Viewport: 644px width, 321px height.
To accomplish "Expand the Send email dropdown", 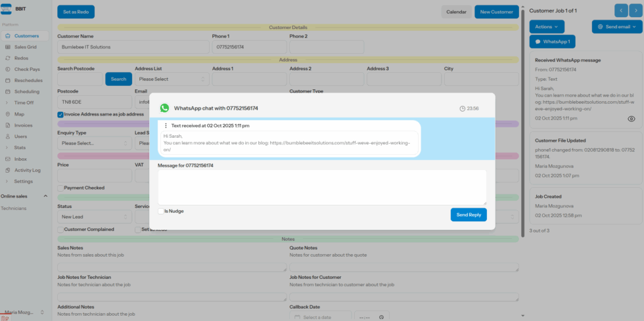I will point(616,27).
